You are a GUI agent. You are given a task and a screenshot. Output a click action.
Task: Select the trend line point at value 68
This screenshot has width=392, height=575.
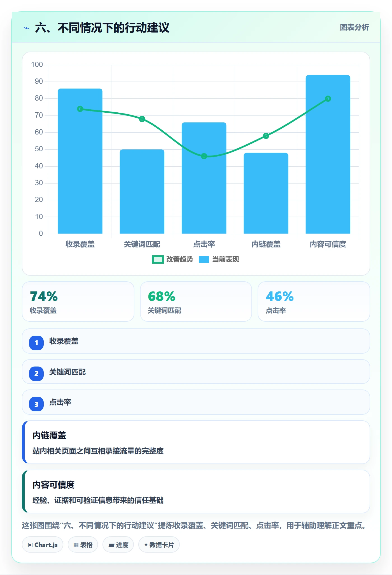click(x=142, y=119)
